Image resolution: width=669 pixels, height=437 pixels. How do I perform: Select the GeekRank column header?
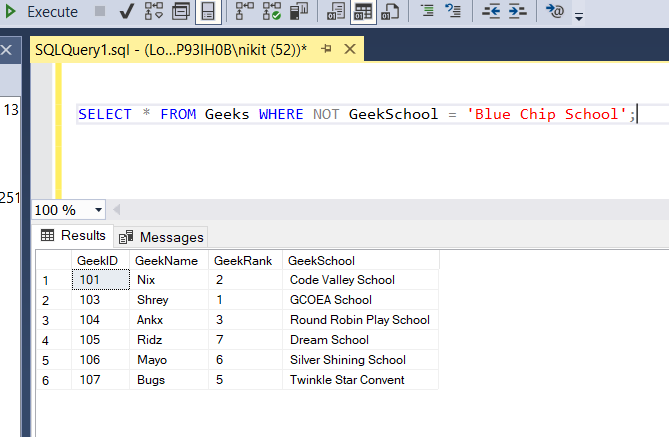coord(245,260)
